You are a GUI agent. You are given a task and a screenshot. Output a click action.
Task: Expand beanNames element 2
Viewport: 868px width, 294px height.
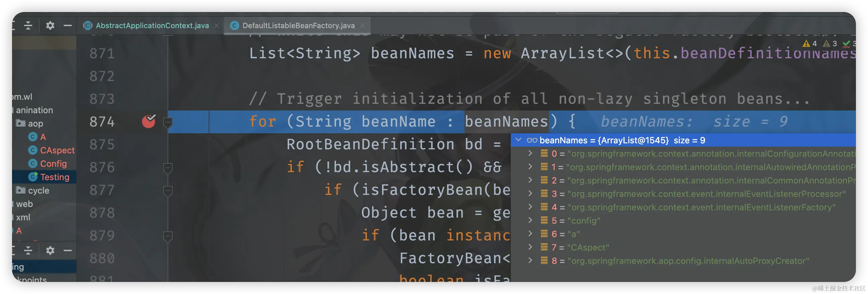(530, 180)
